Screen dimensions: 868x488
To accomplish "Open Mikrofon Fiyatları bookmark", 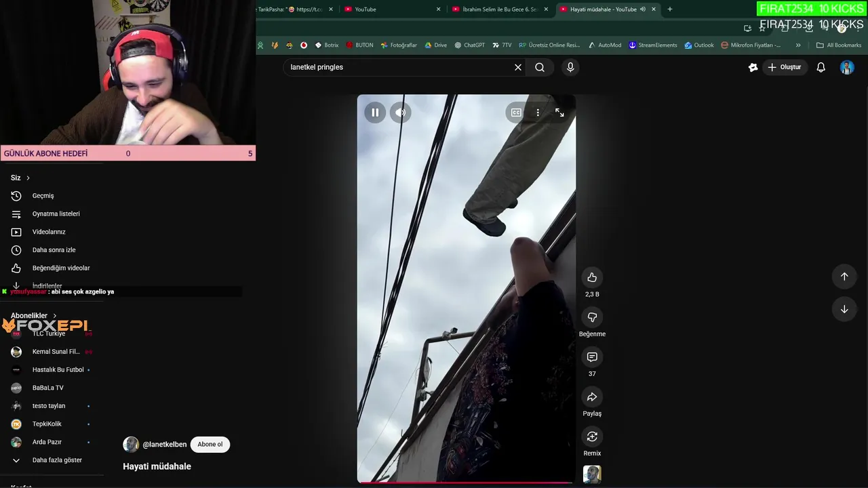I will (751, 45).
